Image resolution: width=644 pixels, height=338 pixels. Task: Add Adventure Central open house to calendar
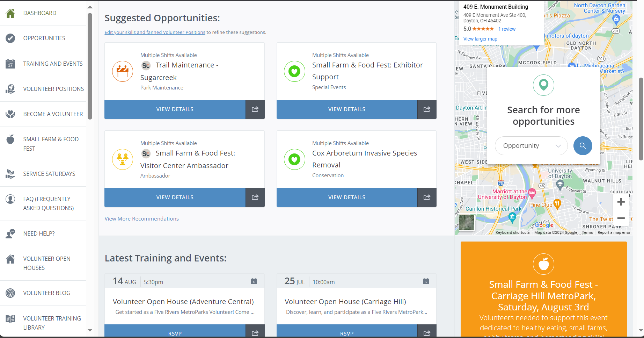click(x=254, y=281)
